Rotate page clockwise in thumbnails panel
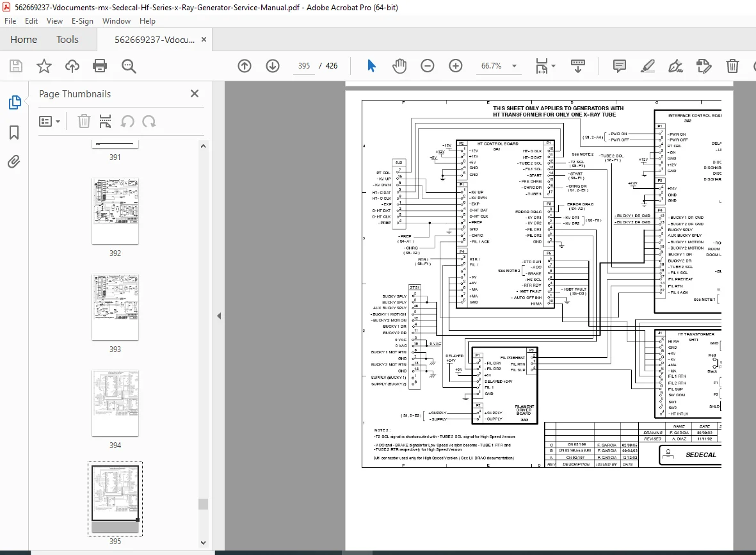756x555 pixels. [149, 122]
